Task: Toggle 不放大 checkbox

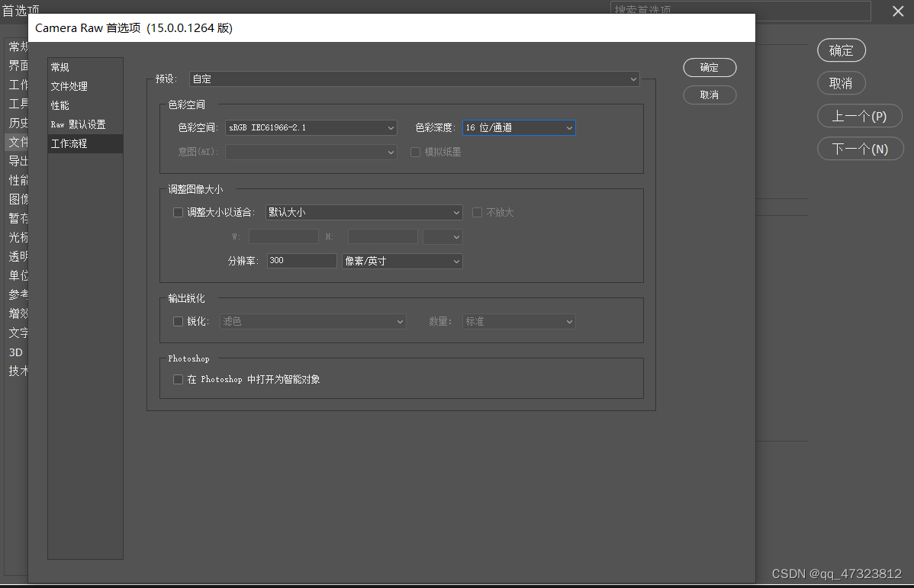Action: [477, 213]
